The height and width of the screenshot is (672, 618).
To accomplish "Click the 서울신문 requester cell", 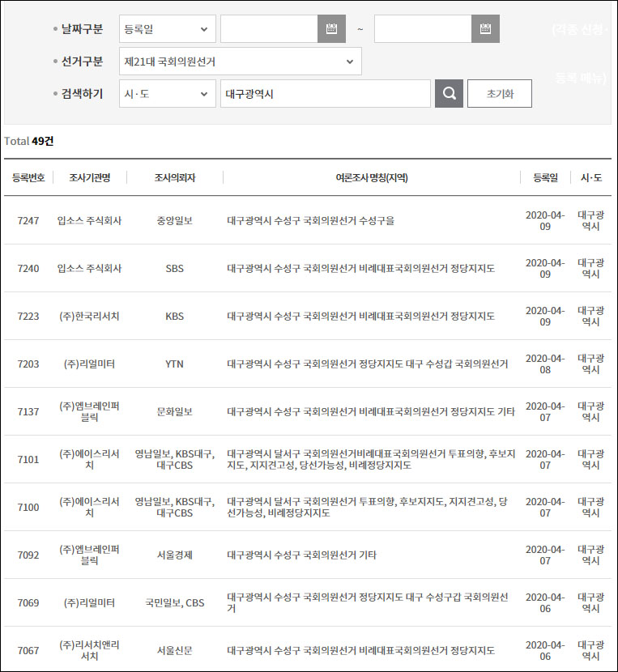I will (x=175, y=651).
